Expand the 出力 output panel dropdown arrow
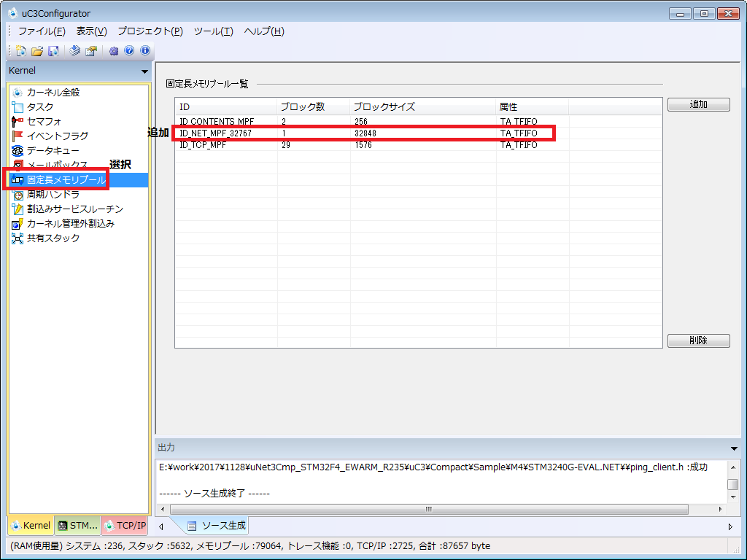Viewport: 747px width, 560px height. (x=734, y=448)
